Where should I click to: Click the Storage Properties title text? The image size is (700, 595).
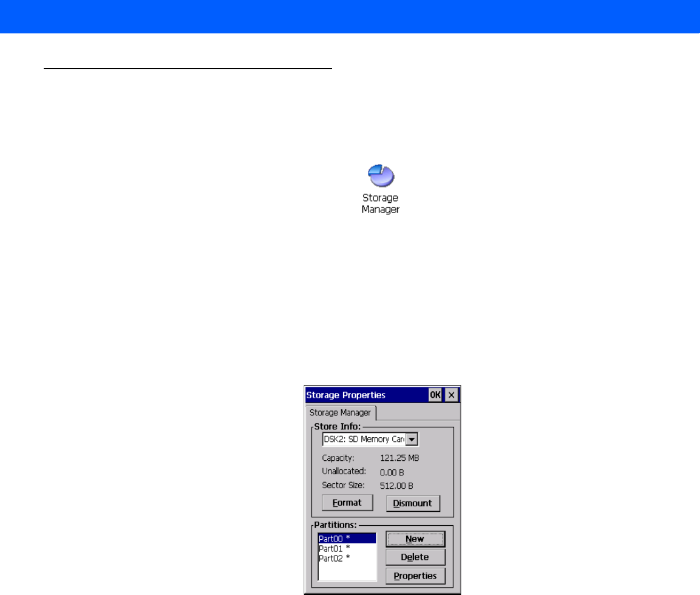coord(345,395)
